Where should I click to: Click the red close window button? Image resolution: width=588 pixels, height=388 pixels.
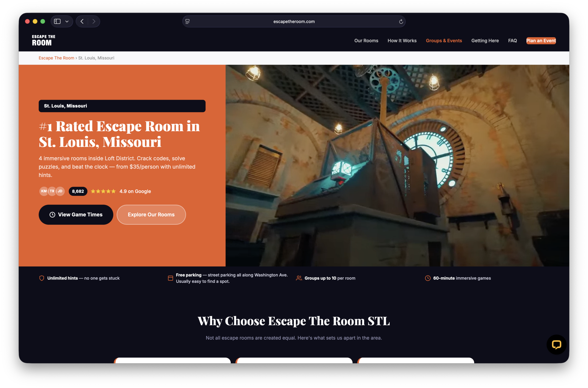click(27, 22)
